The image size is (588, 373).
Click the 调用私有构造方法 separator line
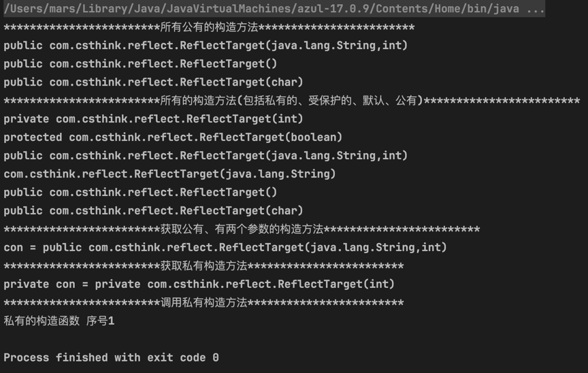203,303
